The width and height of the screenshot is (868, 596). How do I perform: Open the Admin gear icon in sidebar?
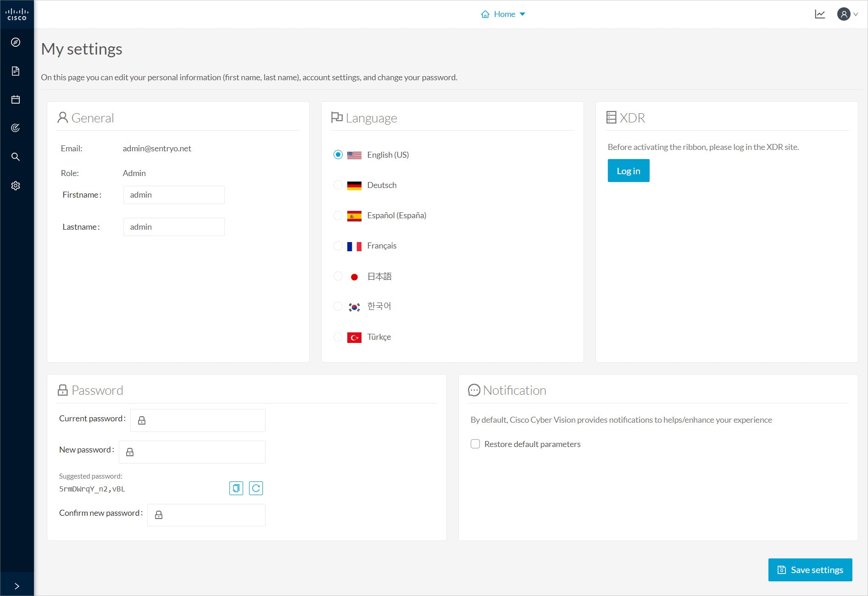(x=16, y=185)
